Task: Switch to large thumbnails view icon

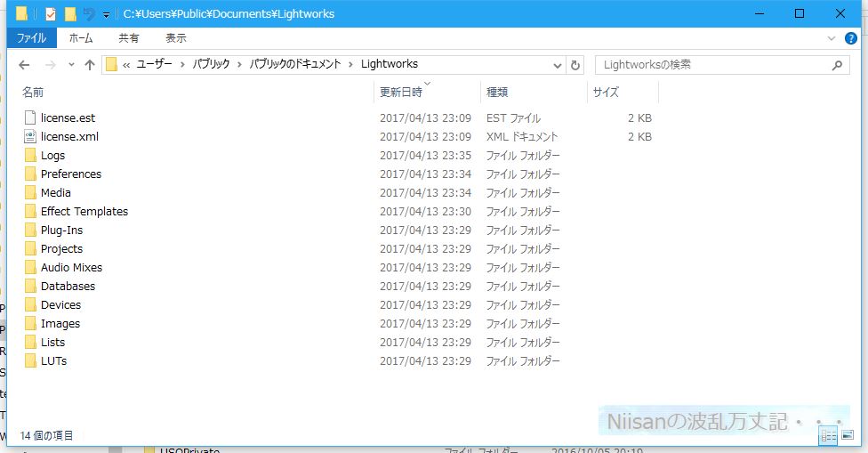Action: pyautogui.click(x=848, y=435)
